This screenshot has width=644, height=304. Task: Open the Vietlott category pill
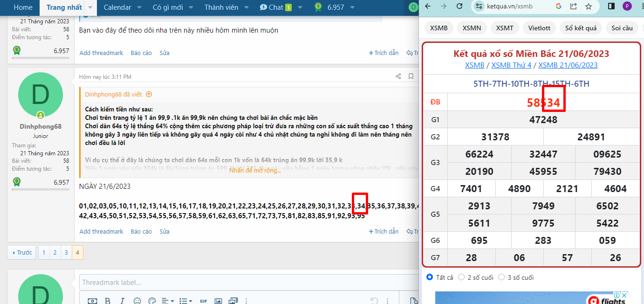539,28
